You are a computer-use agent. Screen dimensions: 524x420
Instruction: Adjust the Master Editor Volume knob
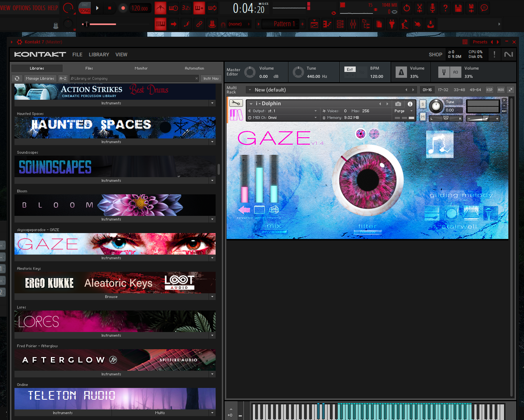click(x=250, y=72)
